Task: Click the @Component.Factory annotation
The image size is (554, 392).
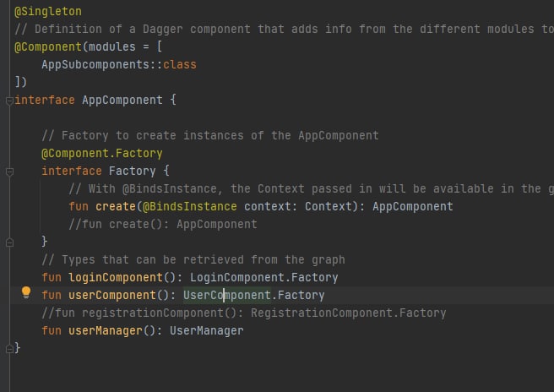Action: tap(101, 153)
